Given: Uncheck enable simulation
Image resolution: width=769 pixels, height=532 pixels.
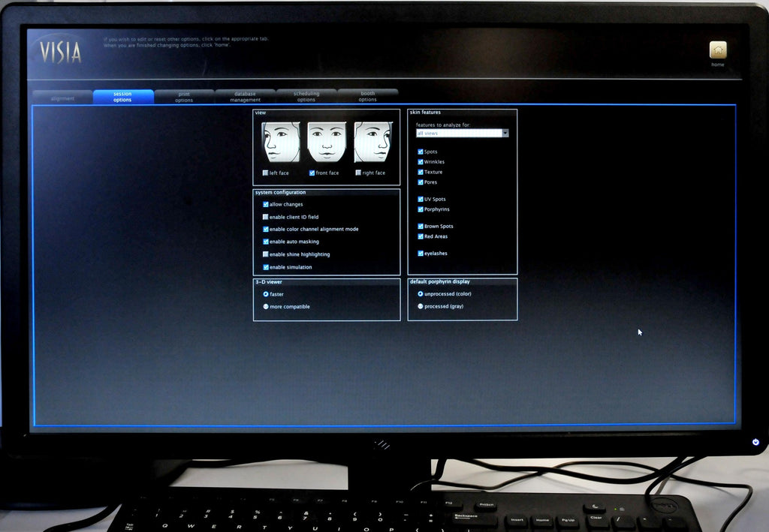Looking at the screenshot, I should point(265,267).
